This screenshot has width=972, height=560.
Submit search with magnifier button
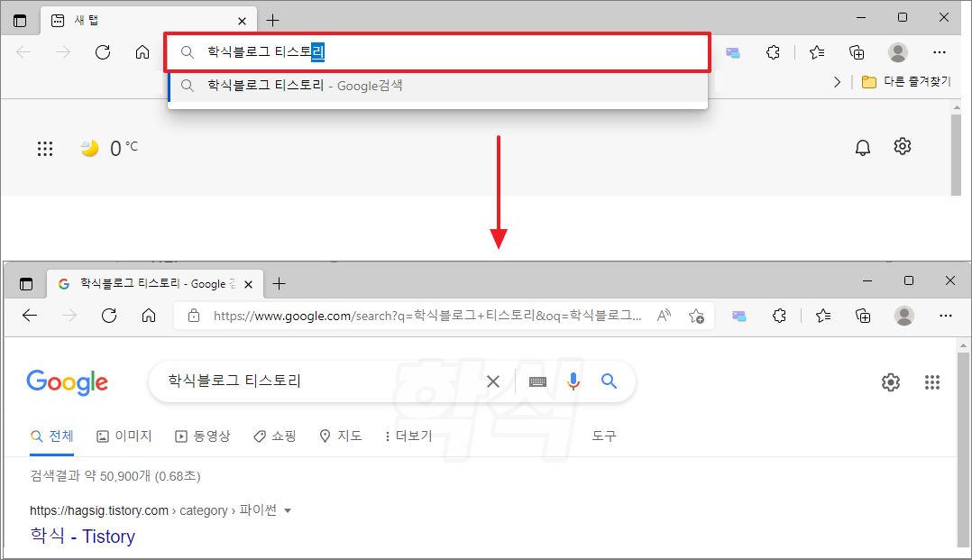pos(610,381)
